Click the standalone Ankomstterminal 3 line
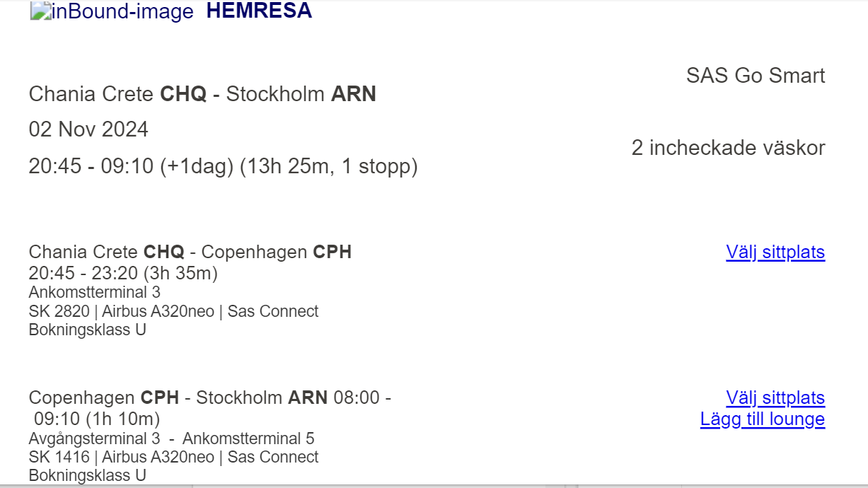This screenshot has width=868, height=488. click(95, 292)
